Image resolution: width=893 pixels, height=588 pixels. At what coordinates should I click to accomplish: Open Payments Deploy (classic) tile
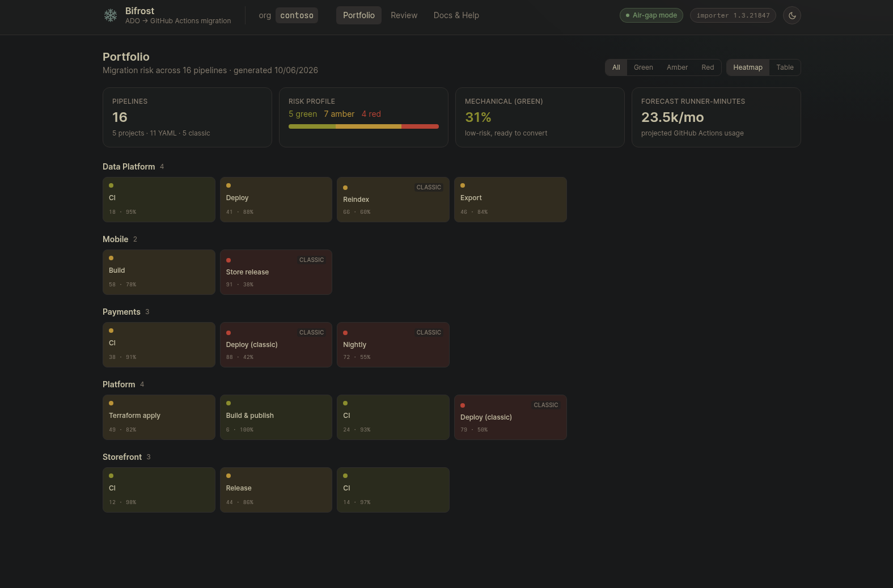pos(276,345)
